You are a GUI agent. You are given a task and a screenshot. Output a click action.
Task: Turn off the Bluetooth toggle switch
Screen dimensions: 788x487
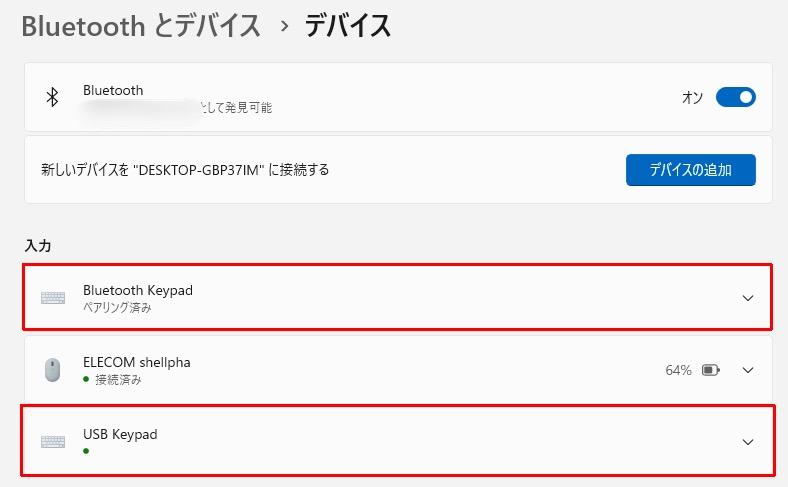pos(735,97)
